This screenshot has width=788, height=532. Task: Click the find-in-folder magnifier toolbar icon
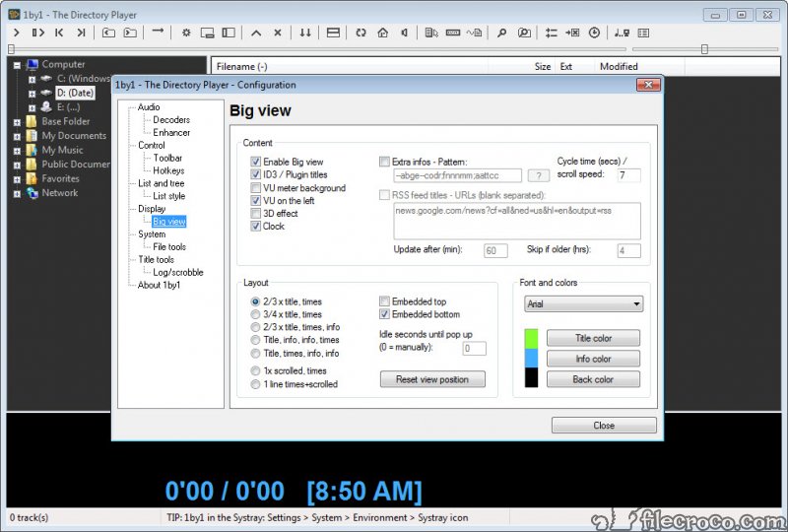tap(524, 33)
